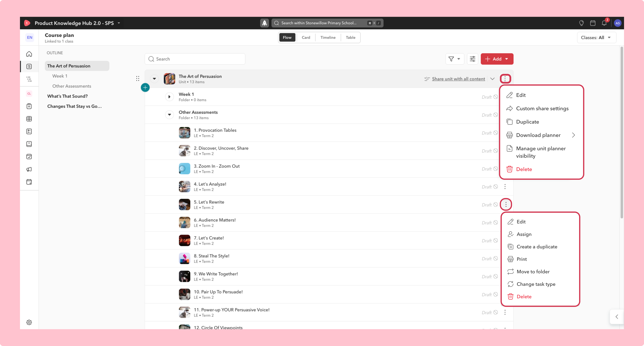This screenshot has width=644, height=346.
Task: Open three-dot menu for 4. Let's Analyze!
Action: [x=505, y=187]
